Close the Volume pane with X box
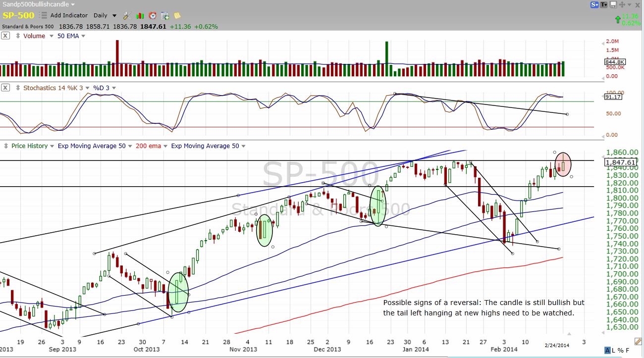The image size is (644, 358). point(5,36)
